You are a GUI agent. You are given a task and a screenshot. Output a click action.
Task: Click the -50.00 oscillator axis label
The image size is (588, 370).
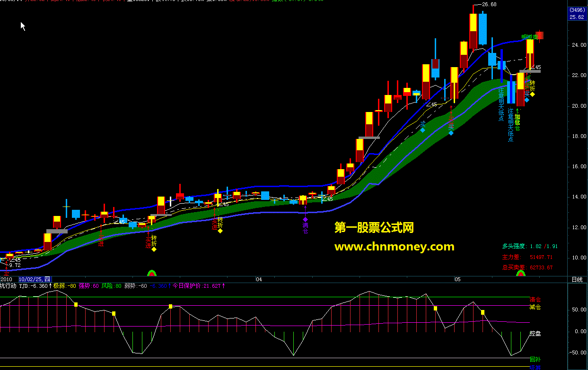[578, 353]
